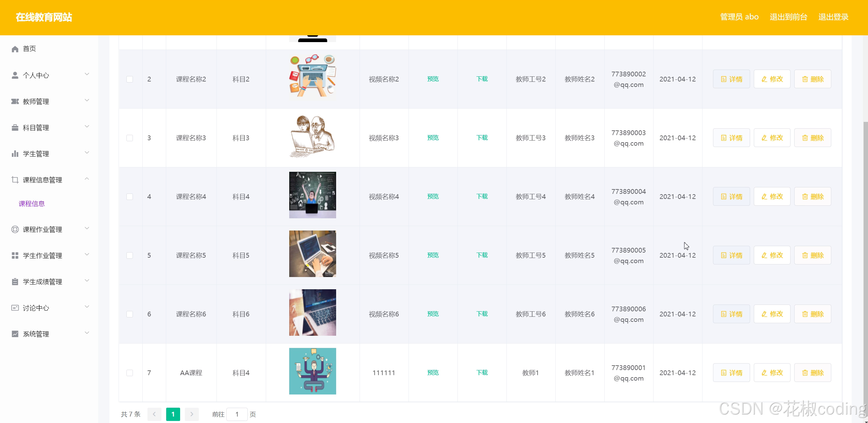Click the person icon for 个人中心

click(x=15, y=75)
